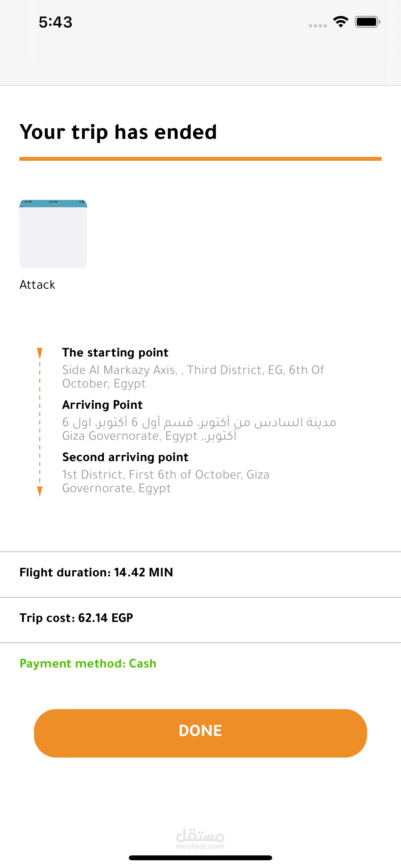
Task: Tap the Payment method: Cash label
Action: 88,664
